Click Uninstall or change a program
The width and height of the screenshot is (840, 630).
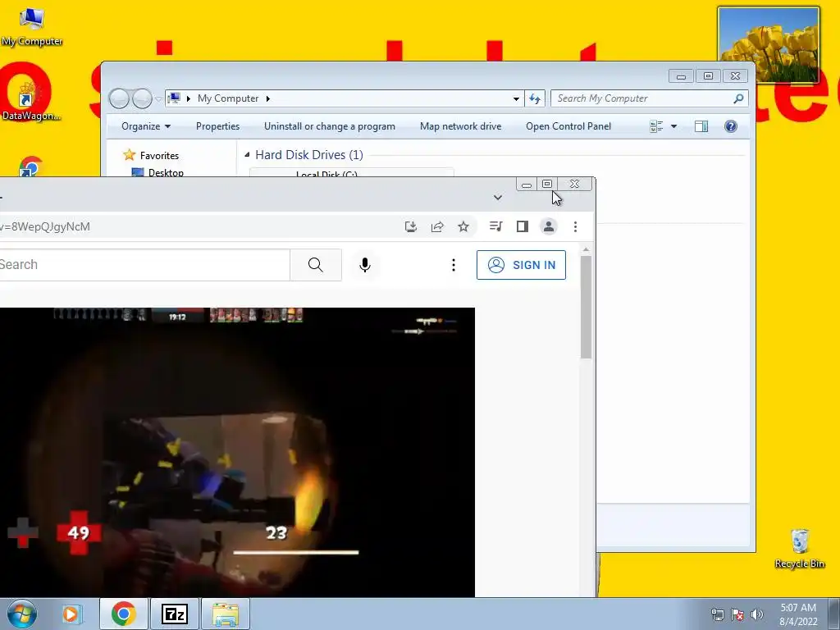click(x=330, y=126)
